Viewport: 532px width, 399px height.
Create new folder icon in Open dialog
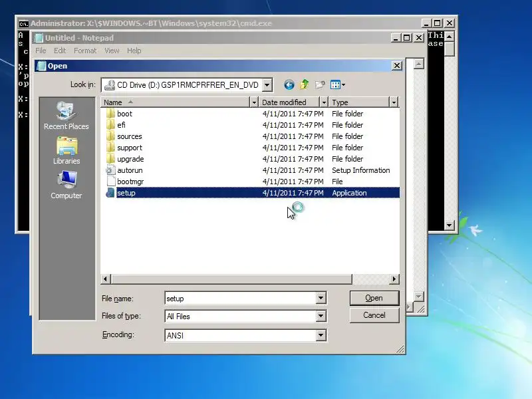(320, 85)
